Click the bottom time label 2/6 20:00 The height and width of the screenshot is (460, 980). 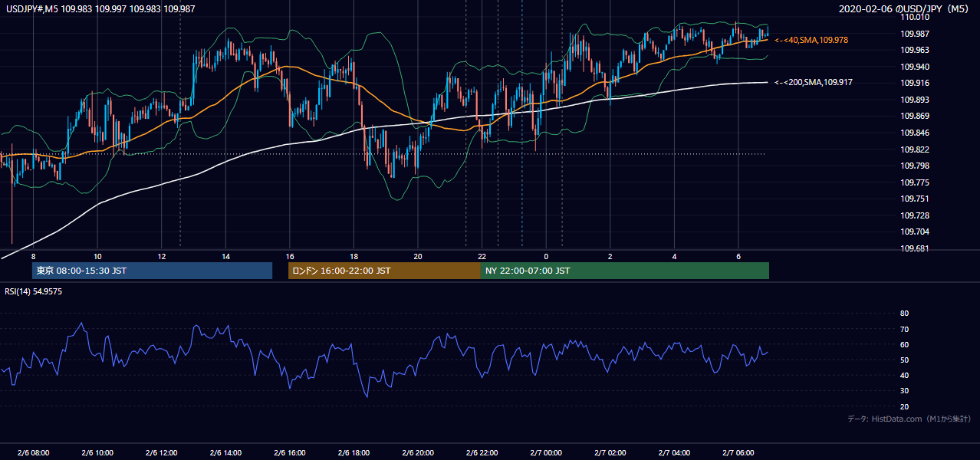tap(418, 453)
